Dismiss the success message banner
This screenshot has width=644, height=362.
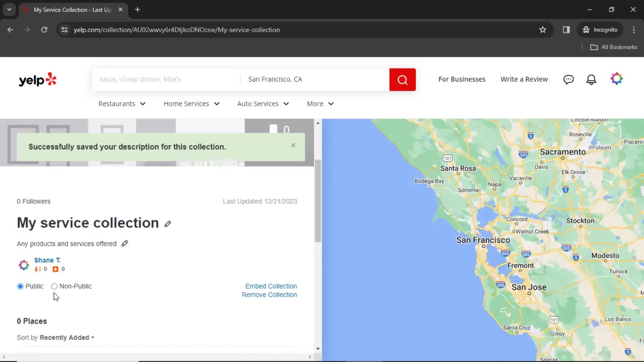(293, 145)
